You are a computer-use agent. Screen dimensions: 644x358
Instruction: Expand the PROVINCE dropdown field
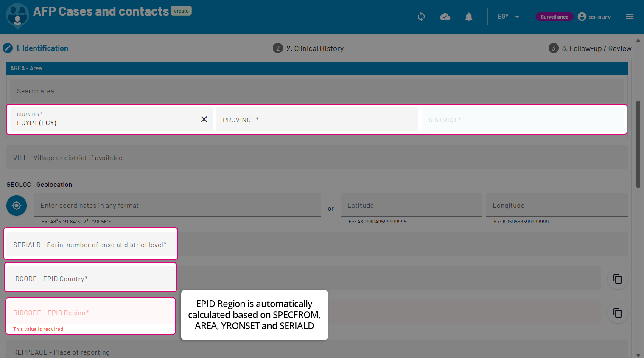click(x=316, y=120)
